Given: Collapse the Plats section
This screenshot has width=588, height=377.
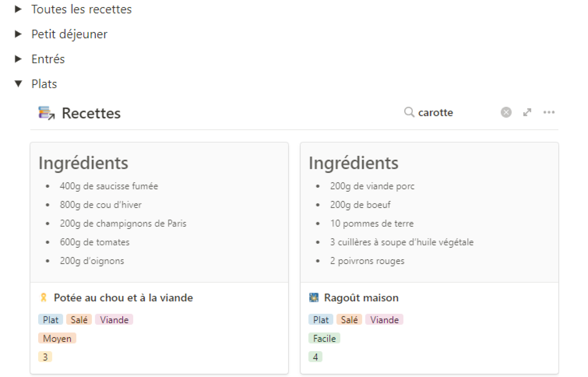Looking at the screenshot, I should pyautogui.click(x=18, y=83).
